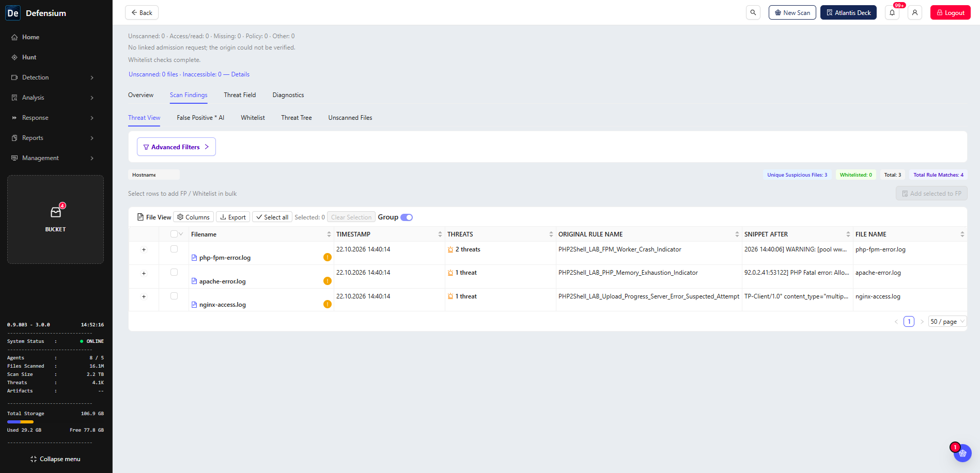
Task: Check the nginx-access.log row checkbox
Action: 174,296
